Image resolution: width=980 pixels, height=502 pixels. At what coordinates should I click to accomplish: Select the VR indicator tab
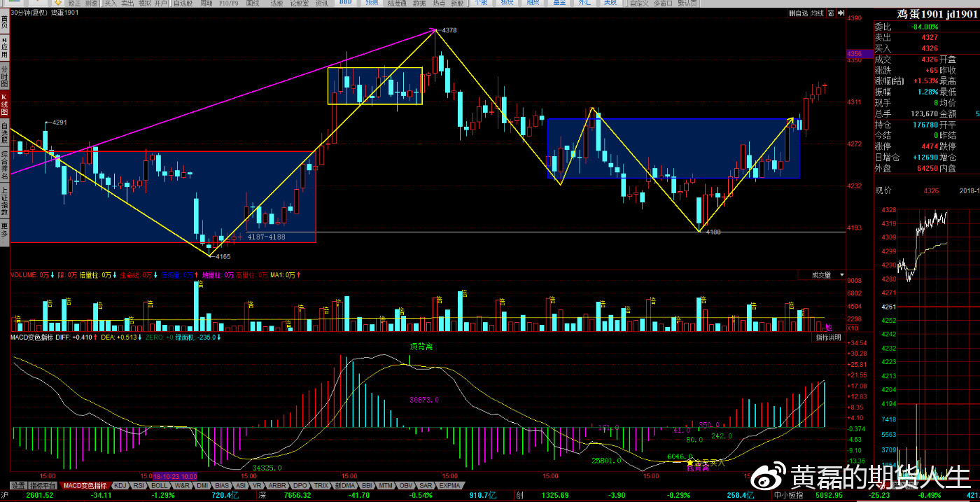pos(257,485)
